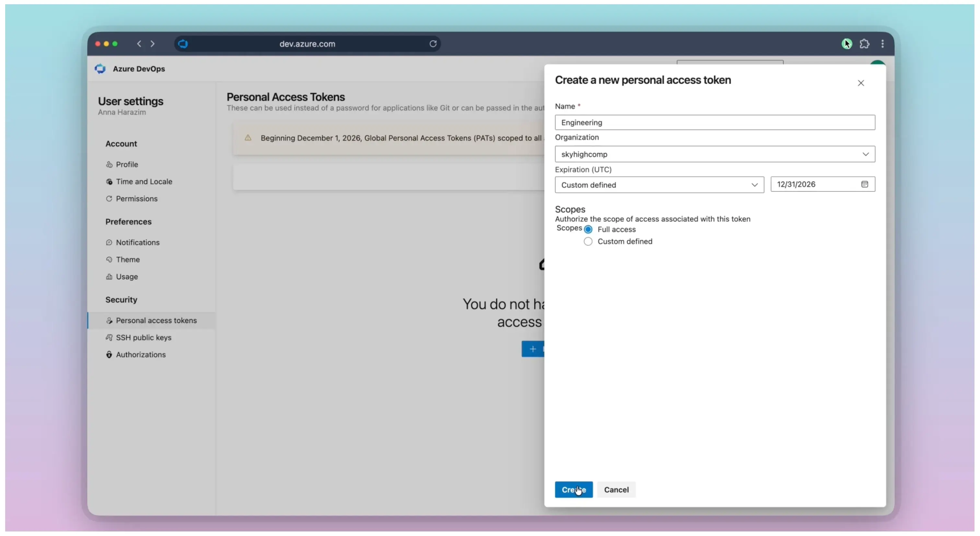This screenshot has width=980, height=536.
Task: Click the Authorizations lock icon
Action: tap(109, 355)
